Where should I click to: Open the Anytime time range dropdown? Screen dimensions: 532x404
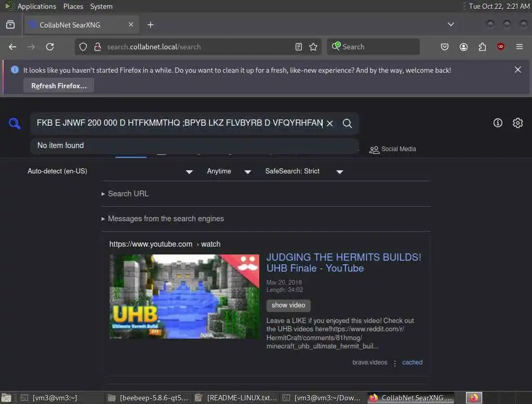click(x=229, y=171)
